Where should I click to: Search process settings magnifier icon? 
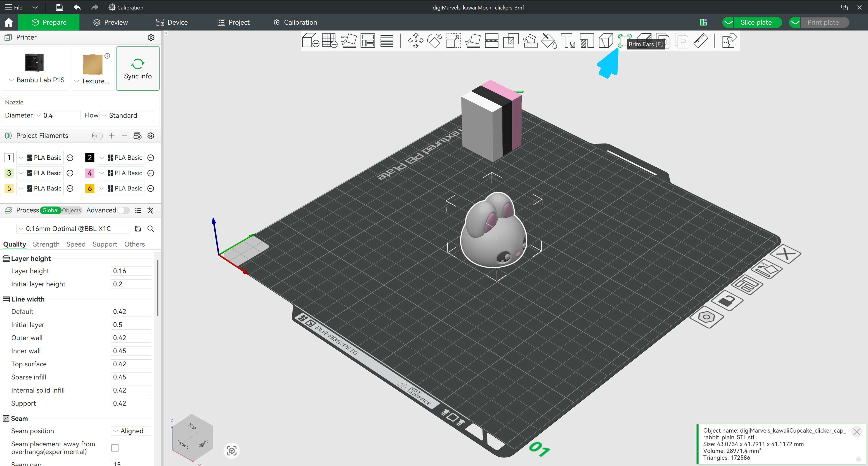151,229
